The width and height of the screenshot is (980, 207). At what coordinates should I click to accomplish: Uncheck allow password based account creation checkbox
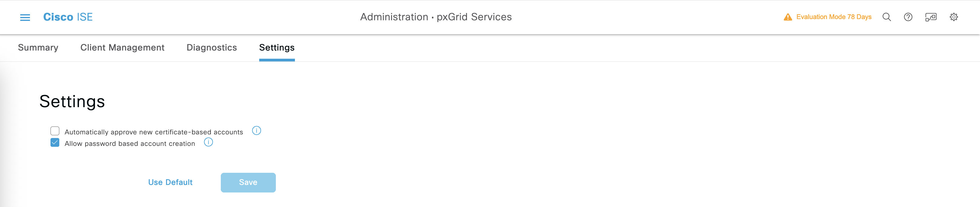(55, 143)
